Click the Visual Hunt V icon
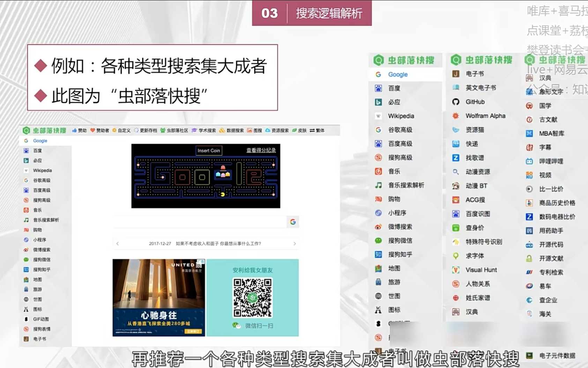This screenshot has height=368, width=588. [455, 270]
